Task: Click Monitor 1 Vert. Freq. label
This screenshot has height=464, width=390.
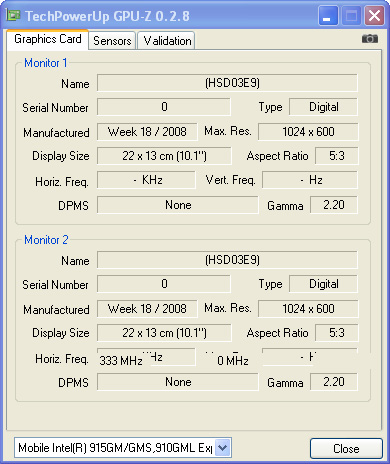Action: pos(231,180)
